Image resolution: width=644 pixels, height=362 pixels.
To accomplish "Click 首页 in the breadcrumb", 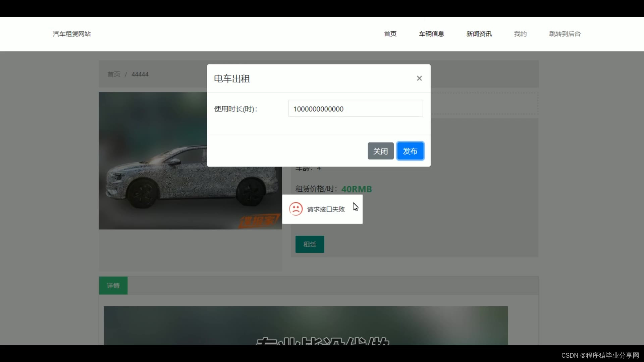I will point(114,74).
